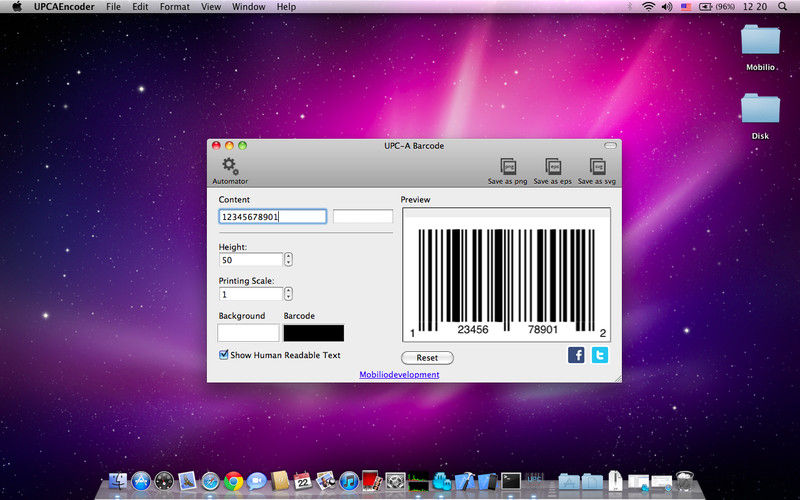Open System Preferences in the dock

coord(395,481)
